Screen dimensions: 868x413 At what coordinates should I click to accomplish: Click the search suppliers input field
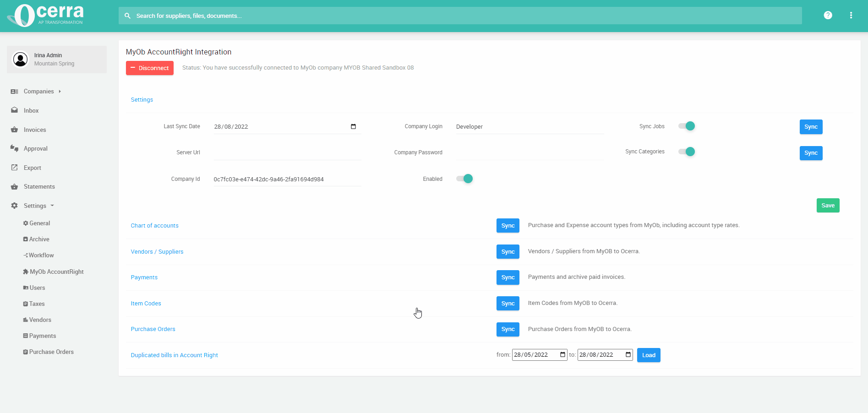(x=460, y=16)
